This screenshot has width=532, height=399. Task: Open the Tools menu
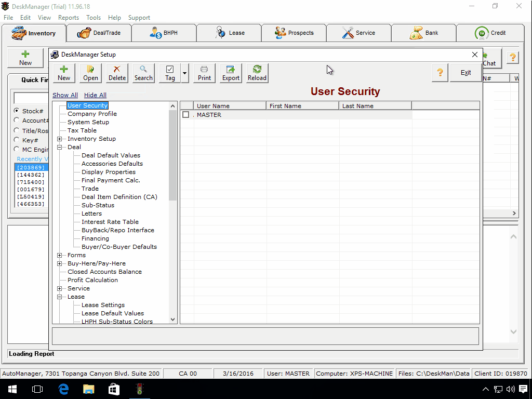click(94, 18)
